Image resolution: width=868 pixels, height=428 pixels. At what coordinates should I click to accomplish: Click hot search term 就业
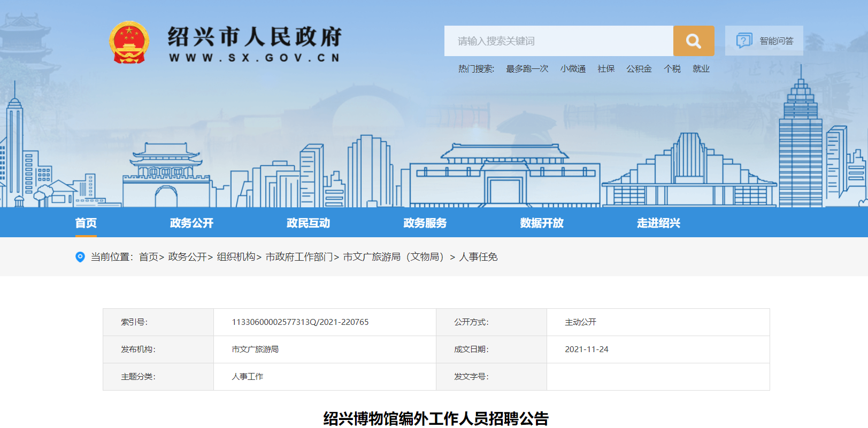pyautogui.click(x=701, y=69)
